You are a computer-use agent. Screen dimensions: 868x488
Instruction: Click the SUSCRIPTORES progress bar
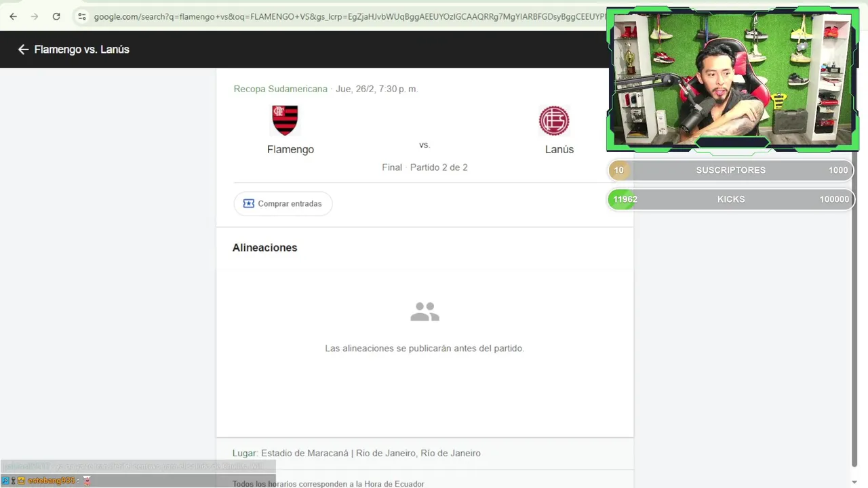pyautogui.click(x=730, y=170)
